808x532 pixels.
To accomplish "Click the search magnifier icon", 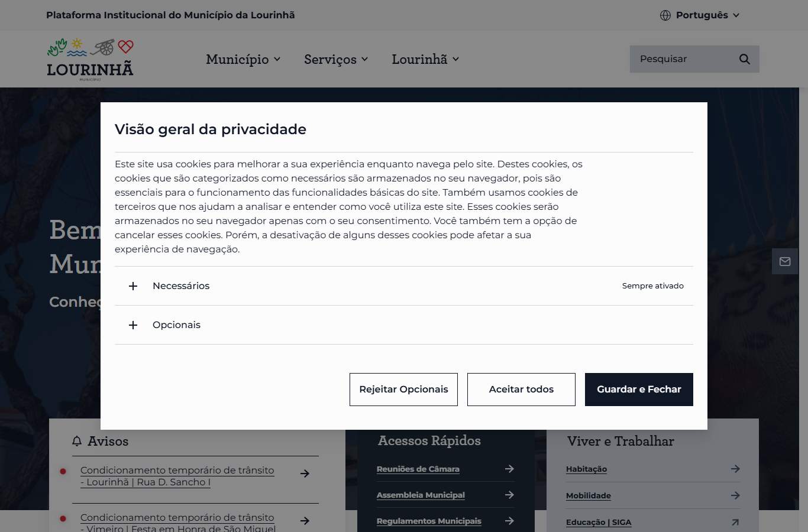I will tap(744, 59).
